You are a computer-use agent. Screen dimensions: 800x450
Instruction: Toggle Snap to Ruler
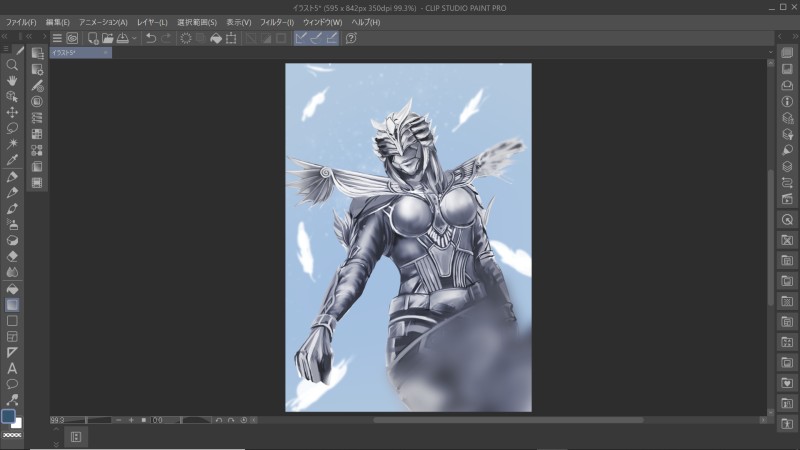(301, 38)
